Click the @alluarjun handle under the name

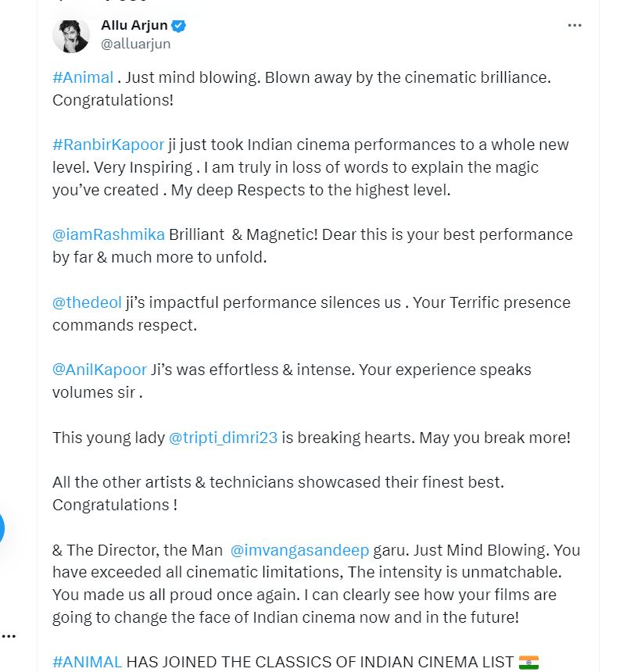tap(135, 44)
